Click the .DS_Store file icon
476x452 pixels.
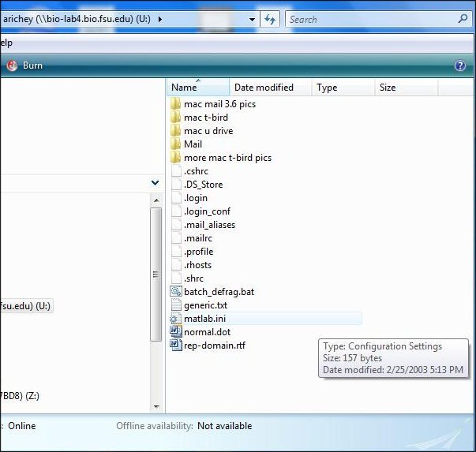[176, 185]
